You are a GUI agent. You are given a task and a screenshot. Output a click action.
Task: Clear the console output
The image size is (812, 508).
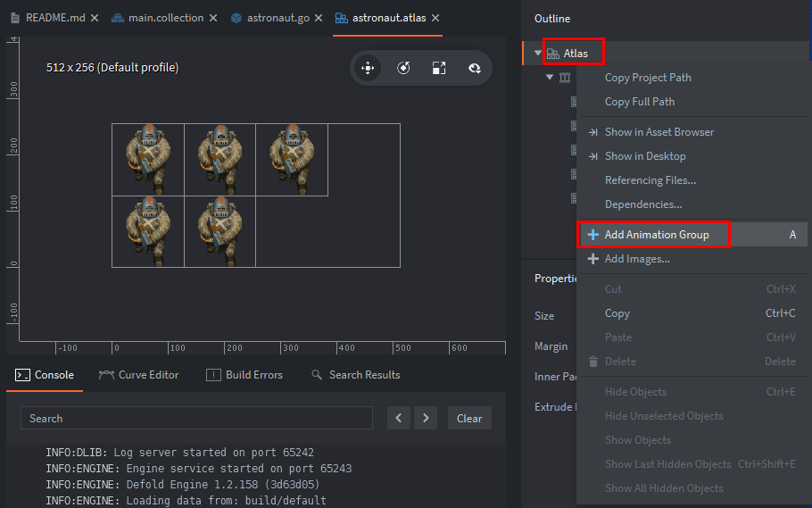click(x=469, y=419)
